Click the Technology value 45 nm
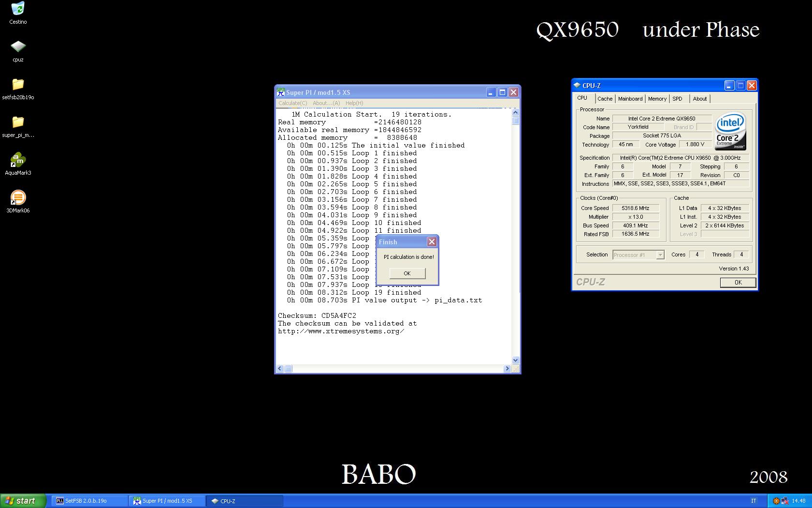This screenshot has width=812, height=508. click(x=626, y=144)
